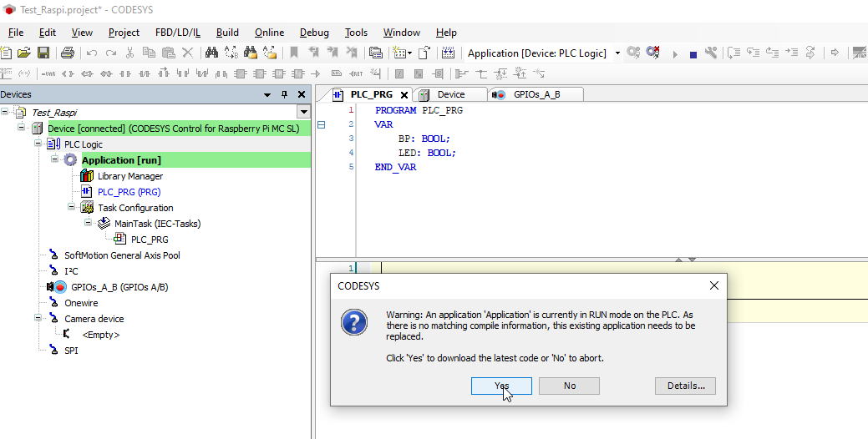Insert -VAR assignment icon

(x=48, y=73)
